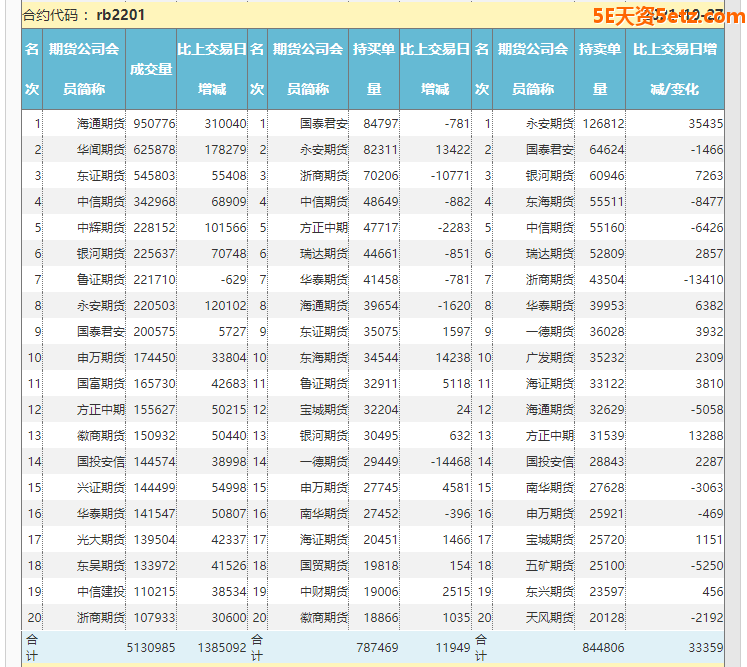Click the 持卖单量 column header

coord(600,69)
